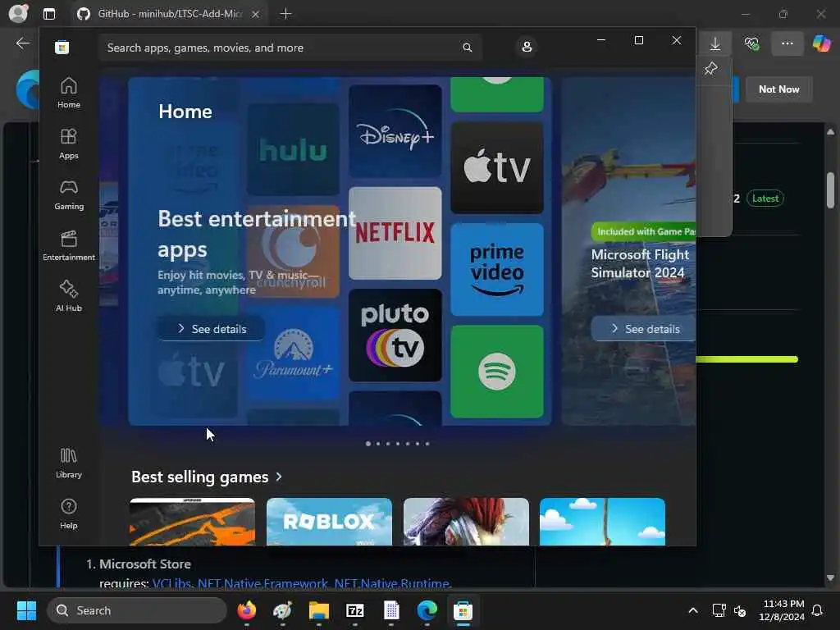This screenshot has width=840, height=630.
Task: Open Copilot icon in Edge
Action: coord(821,44)
